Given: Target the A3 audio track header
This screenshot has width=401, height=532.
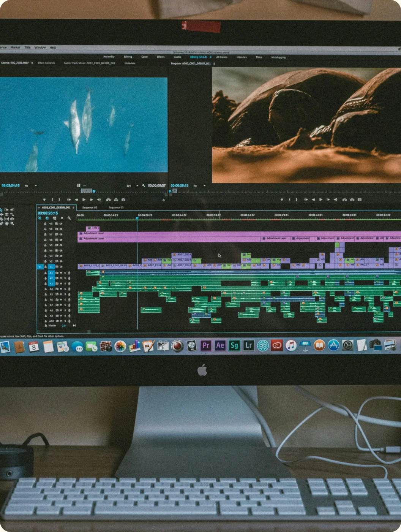Looking at the screenshot, I should [51, 283].
